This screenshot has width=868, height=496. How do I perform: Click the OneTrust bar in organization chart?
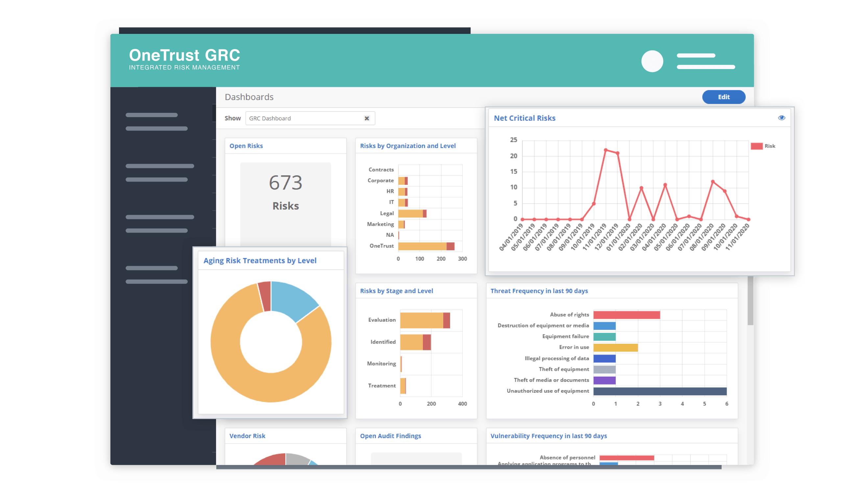[x=426, y=246]
